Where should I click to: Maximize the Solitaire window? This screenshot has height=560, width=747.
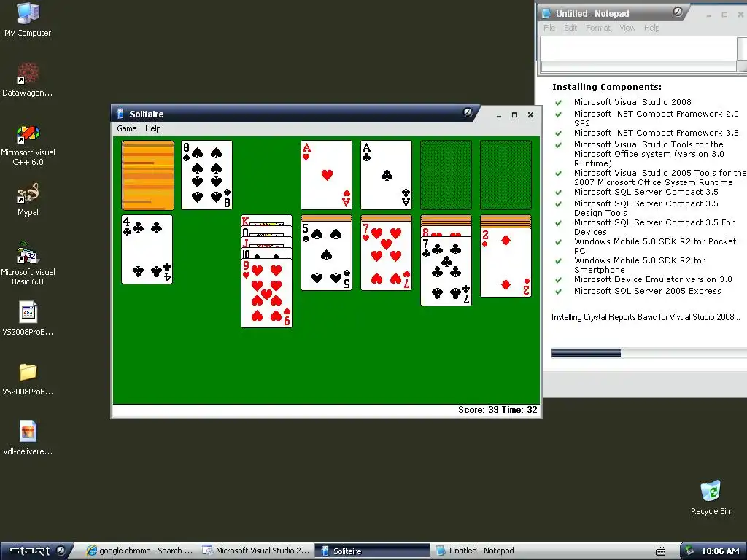pos(514,115)
